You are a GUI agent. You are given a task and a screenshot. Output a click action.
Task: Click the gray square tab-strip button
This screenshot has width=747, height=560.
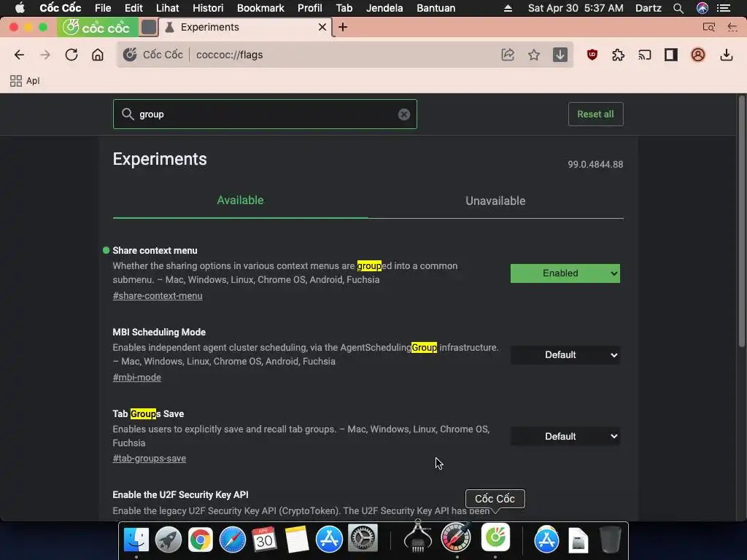coord(149,27)
